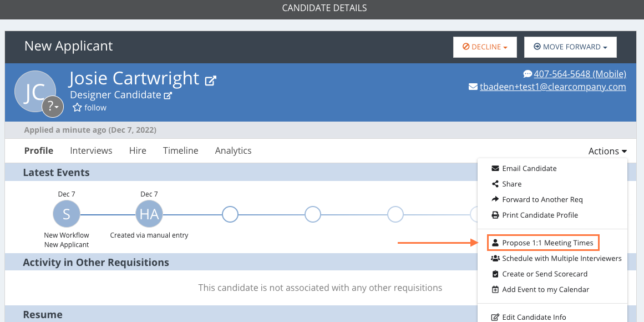Click the calendar plus icon for Add Event
644x322 pixels.
point(495,289)
